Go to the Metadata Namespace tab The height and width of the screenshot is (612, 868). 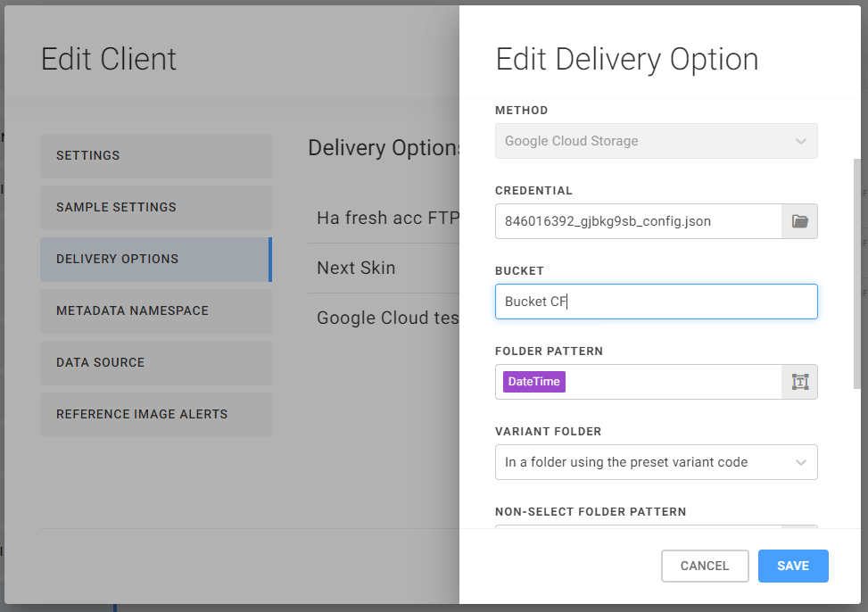point(155,310)
